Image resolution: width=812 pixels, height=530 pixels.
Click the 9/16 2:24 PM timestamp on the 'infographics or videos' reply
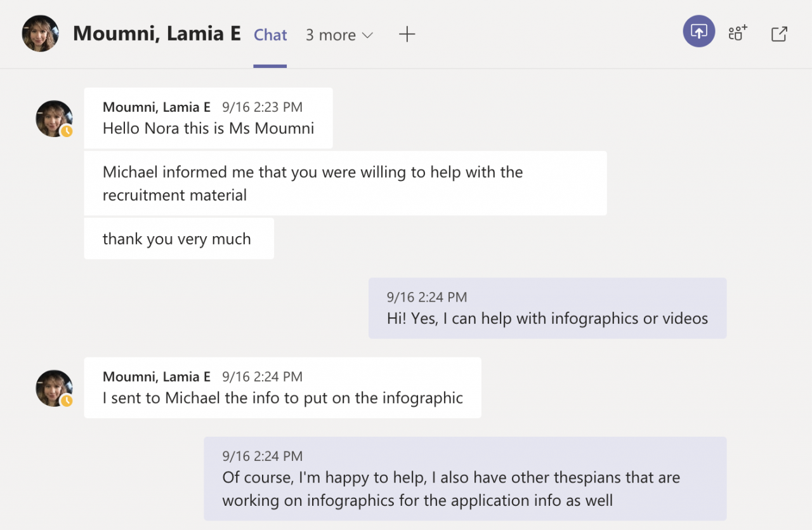(x=427, y=297)
